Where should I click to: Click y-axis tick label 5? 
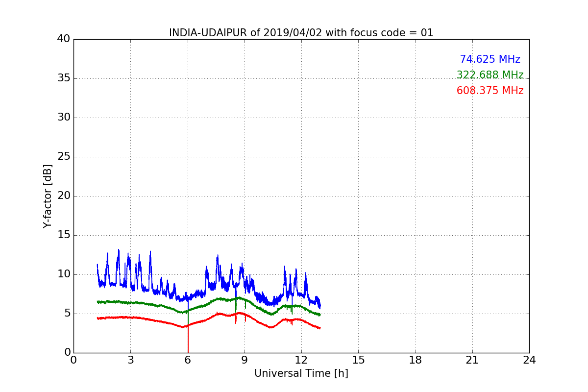tap(67, 314)
